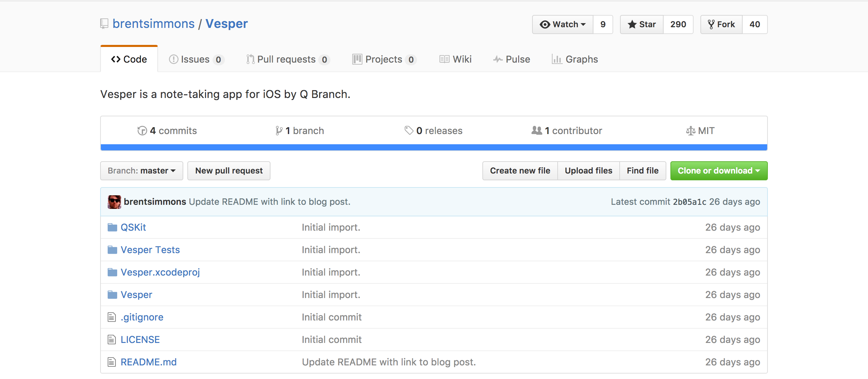
Task: Click the commits history clock icon
Action: click(x=142, y=131)
